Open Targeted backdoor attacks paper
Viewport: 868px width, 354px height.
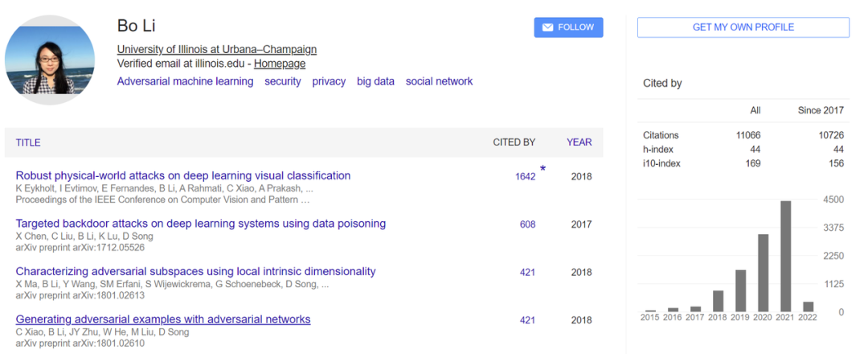point(201,224)
